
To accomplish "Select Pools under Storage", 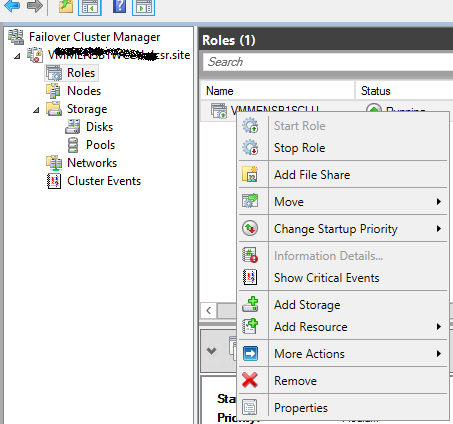I will pyautogui.click(x=100, y=145).
